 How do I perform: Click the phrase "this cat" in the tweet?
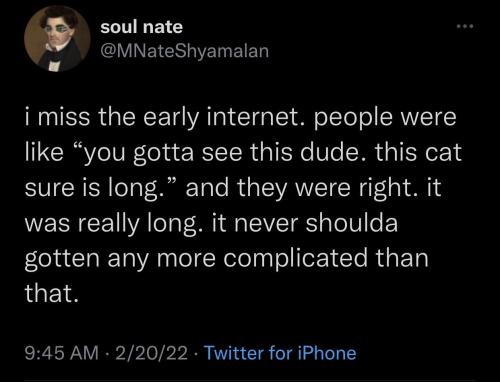pyautogui.click(x=418, y=152)
